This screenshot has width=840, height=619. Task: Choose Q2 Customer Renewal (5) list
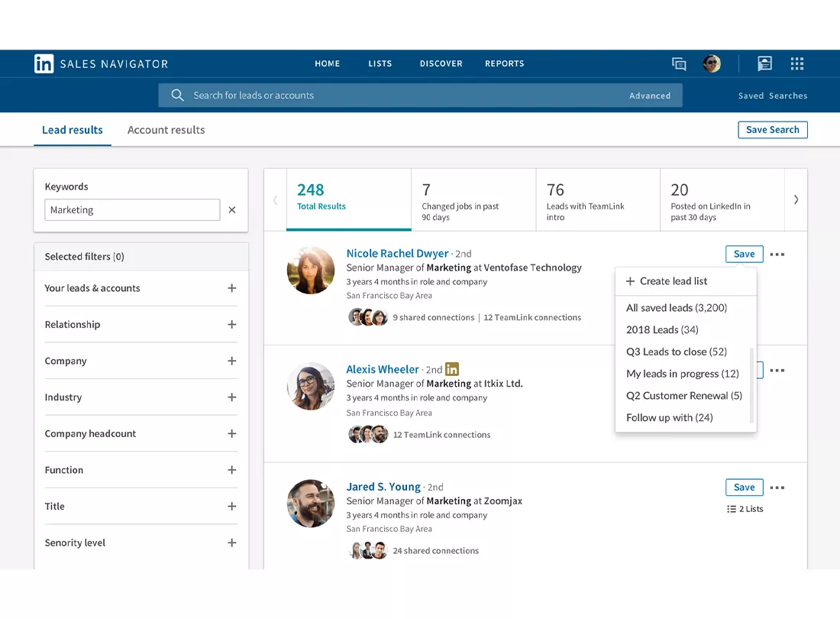[x=684, y=396]
